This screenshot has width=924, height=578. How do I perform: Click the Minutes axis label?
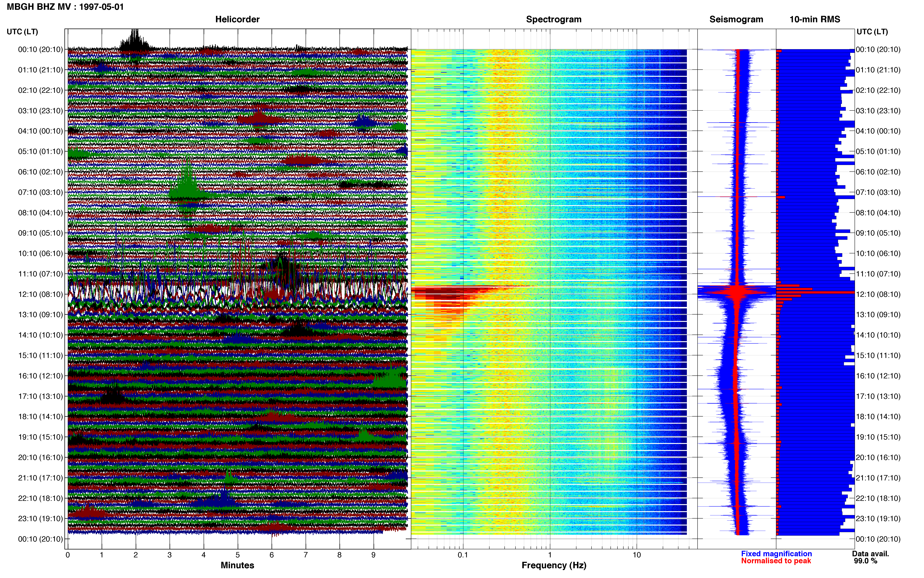point(237,565)
